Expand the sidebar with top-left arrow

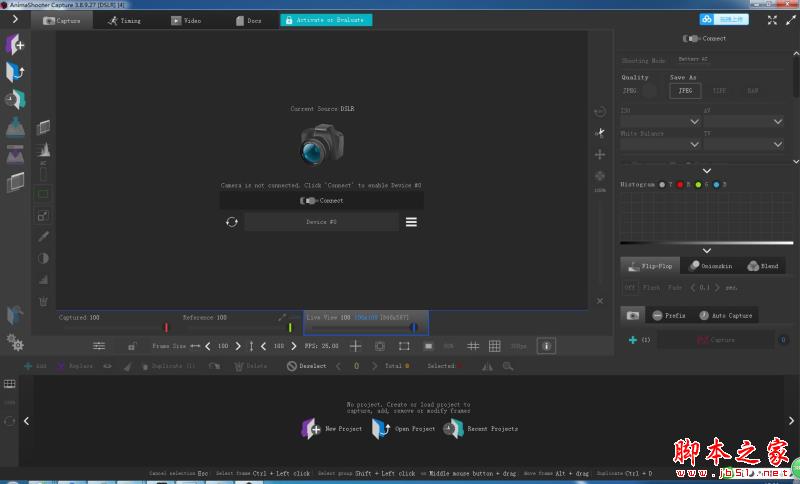tap(15, 19)
